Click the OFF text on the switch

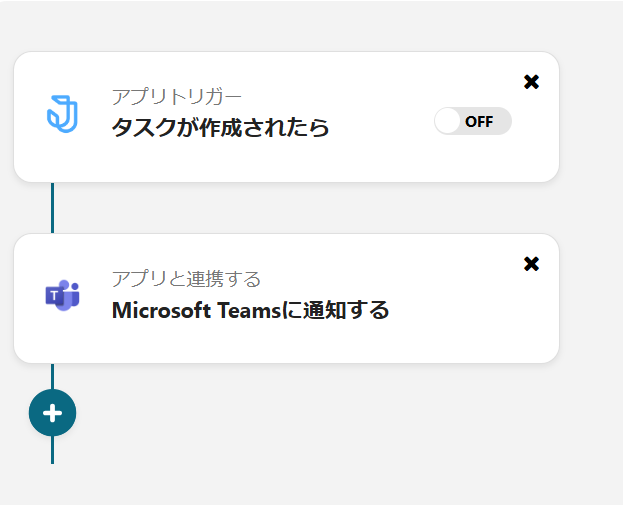pos(479,122)
